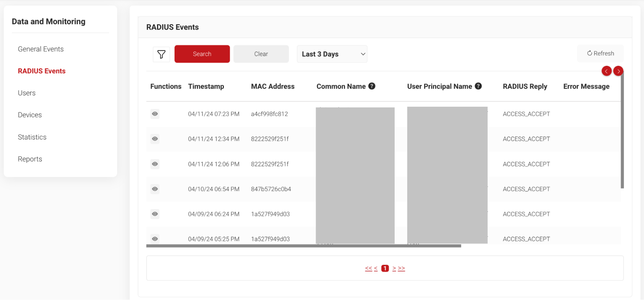Click the Refresh button
This screenshot has height=300, width=644.
click(x=600, y=54)
